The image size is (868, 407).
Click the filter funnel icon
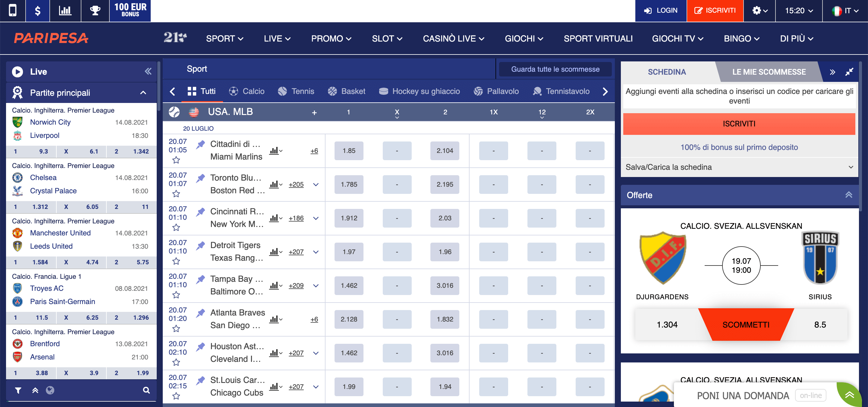click(18, 390)
